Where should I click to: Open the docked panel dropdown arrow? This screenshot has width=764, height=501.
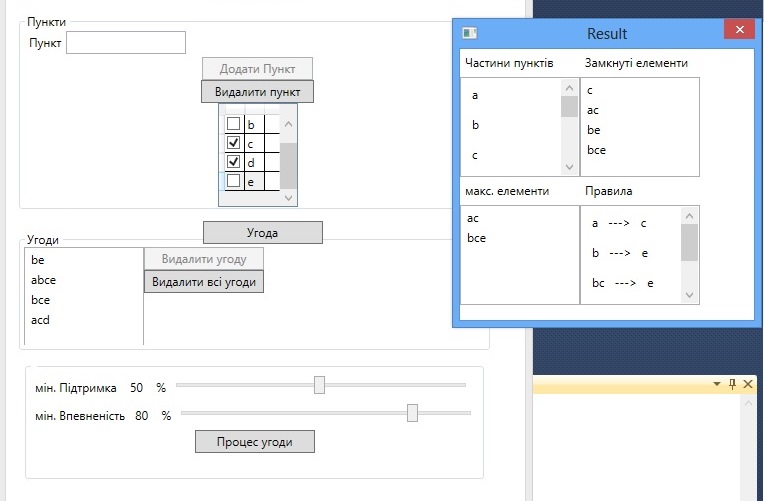[717, 384]
